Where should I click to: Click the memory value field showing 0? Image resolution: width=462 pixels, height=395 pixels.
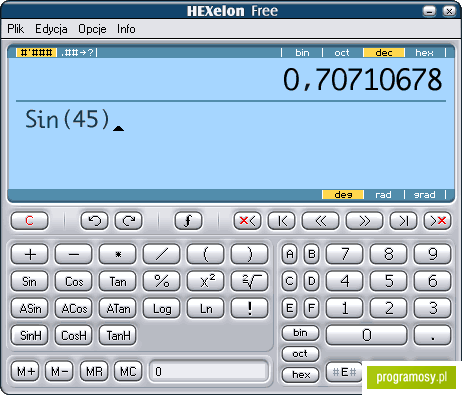[x=209, y=371]
